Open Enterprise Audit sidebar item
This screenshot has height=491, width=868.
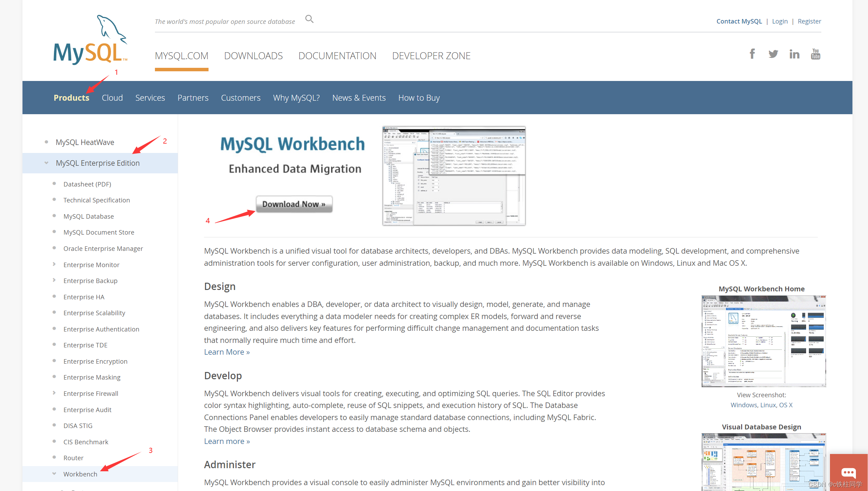(87, 410)
